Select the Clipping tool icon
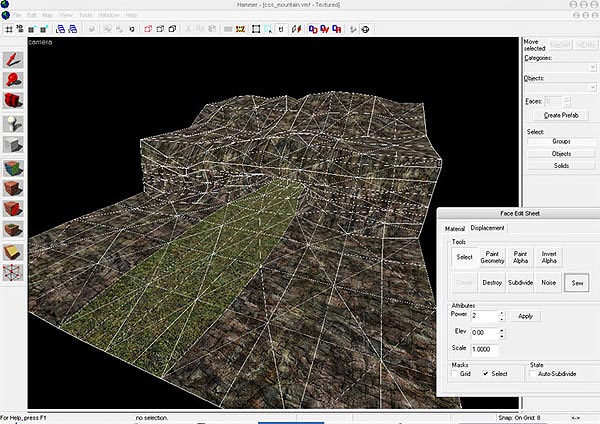The width and height of the screenshot is (600, 424). click(14, 254)
